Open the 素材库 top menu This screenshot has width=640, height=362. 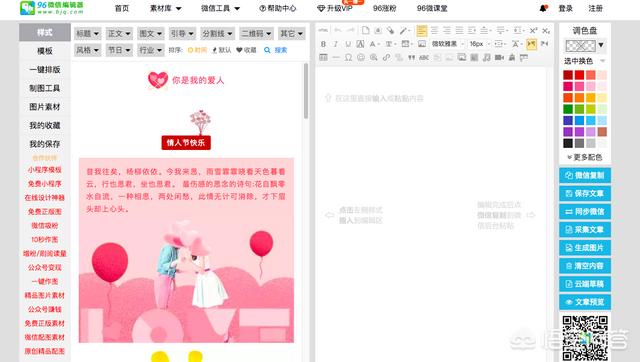click(165, 8)
